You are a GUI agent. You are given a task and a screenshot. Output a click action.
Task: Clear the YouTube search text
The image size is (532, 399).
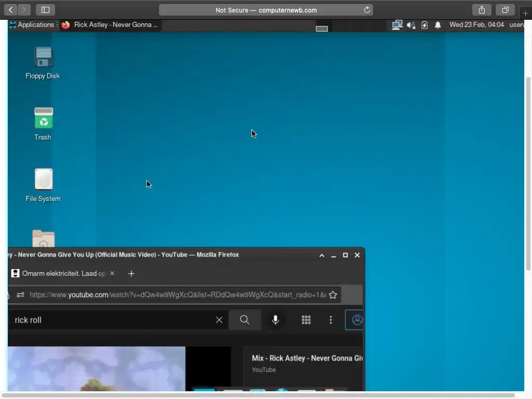(219, 320)
